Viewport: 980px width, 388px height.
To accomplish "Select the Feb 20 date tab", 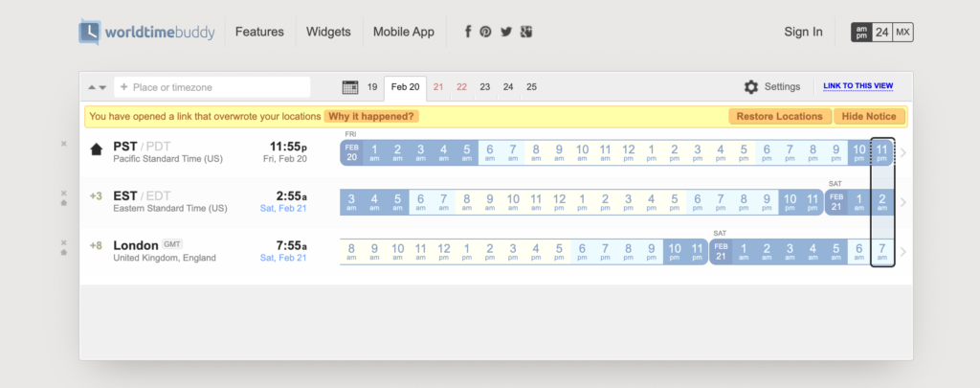I will click(404, 87).
